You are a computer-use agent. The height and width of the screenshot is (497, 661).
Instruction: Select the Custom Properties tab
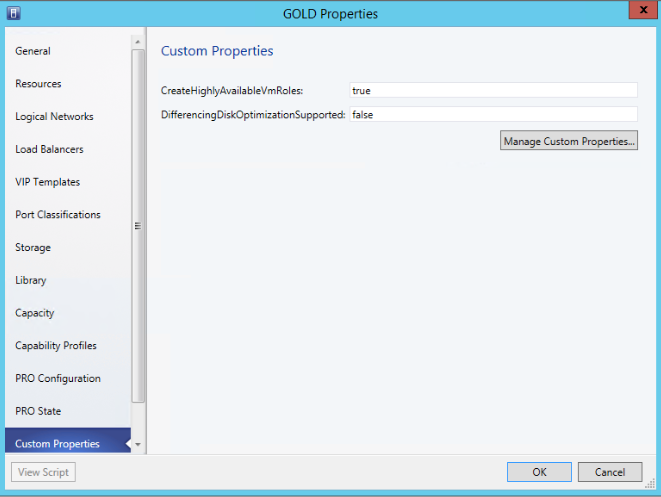pos(57,443)
